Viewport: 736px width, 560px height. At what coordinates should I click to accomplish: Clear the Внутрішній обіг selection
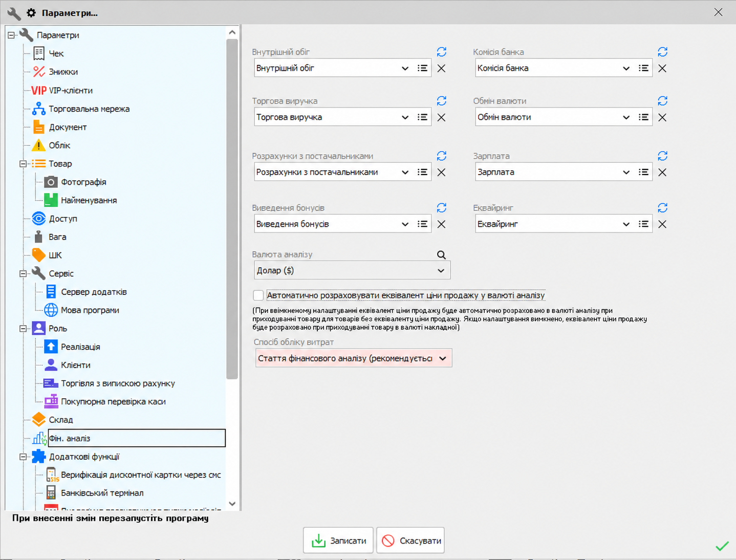pos(441,68)
